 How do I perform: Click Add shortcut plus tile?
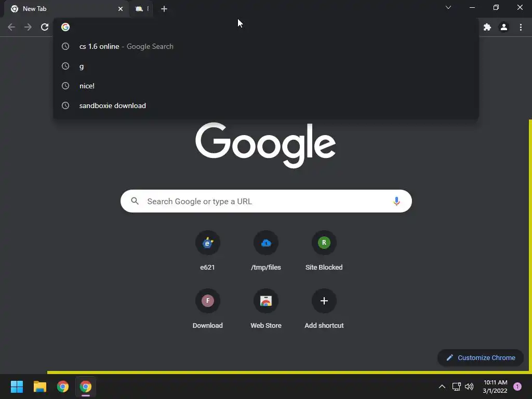coord(324,309)
